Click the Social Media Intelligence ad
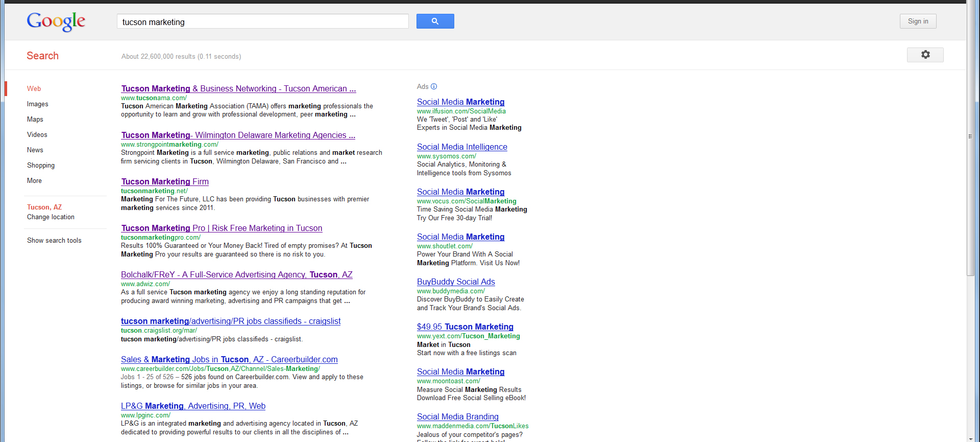Image resolution: width=980 pixels, height=442 pixels. (462, 147)
